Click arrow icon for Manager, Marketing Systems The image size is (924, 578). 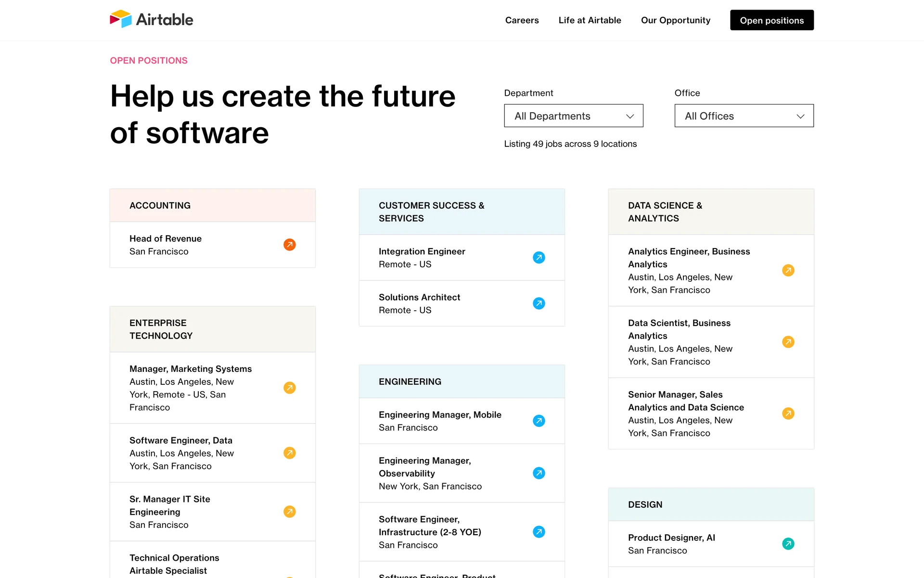coord(289,388)
